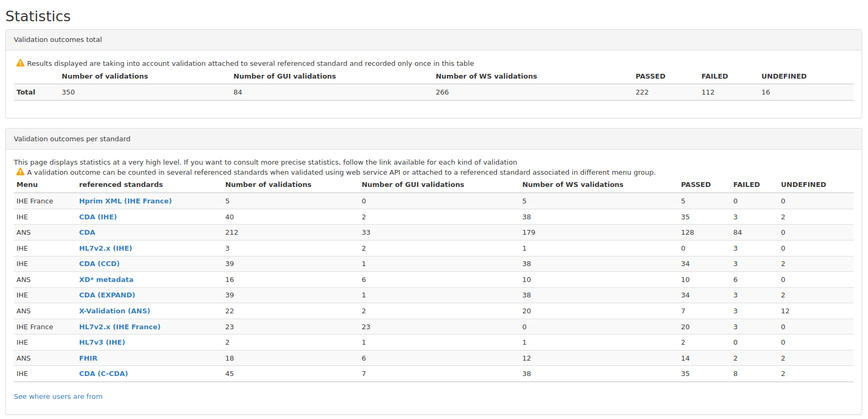This screenshot has height=419, width=868.
Task: Open the CDA (IHE) statistics link
Action: click(98, 217)
